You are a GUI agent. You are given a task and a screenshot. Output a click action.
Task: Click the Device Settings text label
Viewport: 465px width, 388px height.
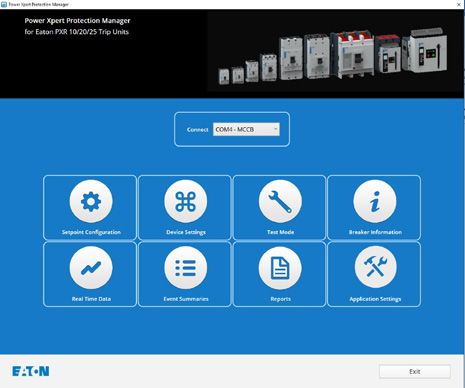coord(186,232)
